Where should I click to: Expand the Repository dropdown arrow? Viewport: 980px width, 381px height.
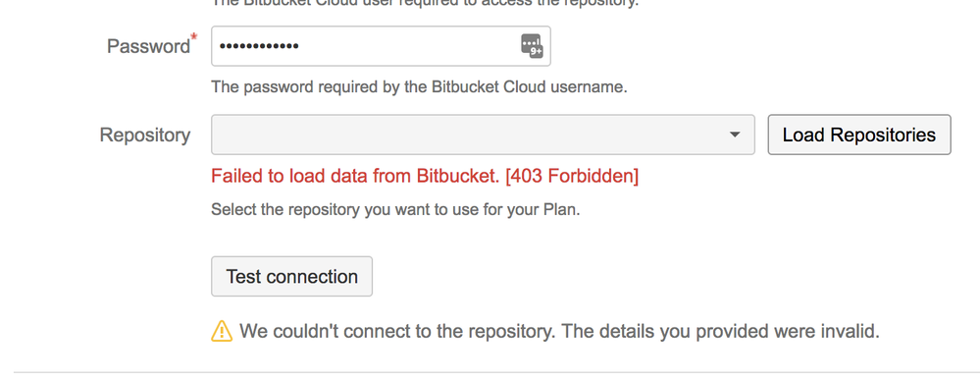pos(735,135)
